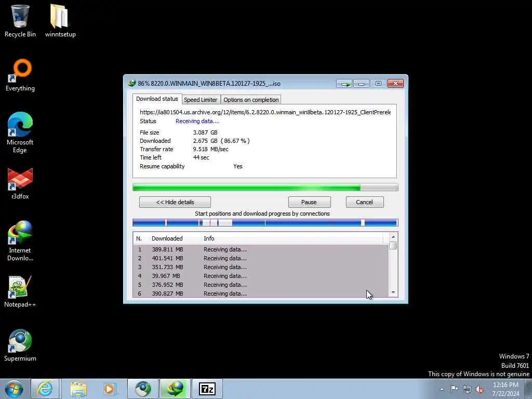
Task: Click the 3.087 GB file size value
Action: click(205, 132)
